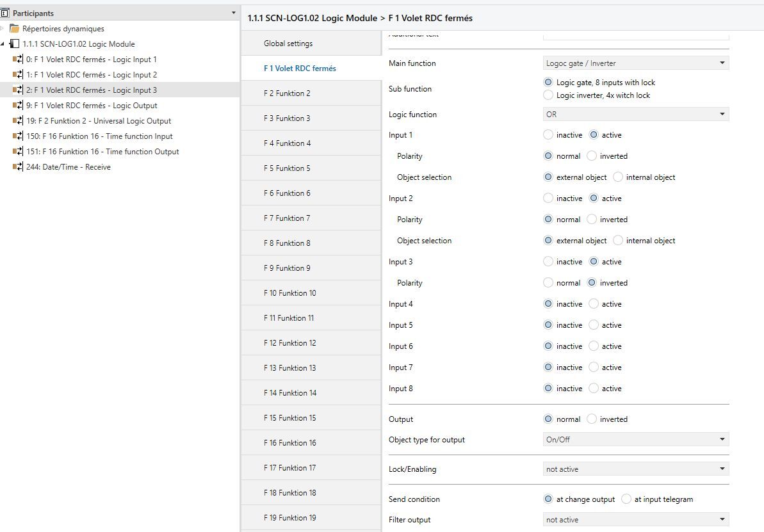The width and height of the screenshot is (764, 532).
Task: Choose 'at input telegram' send condition
Action: pyautogui.click(x=626, y=499)
